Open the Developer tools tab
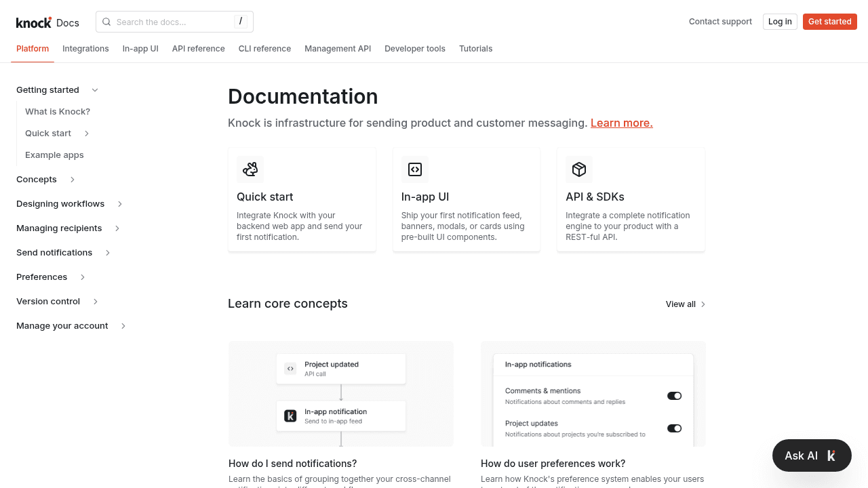Screen dimensions: 868x488 pyautogui.click(x=415, y=49)
